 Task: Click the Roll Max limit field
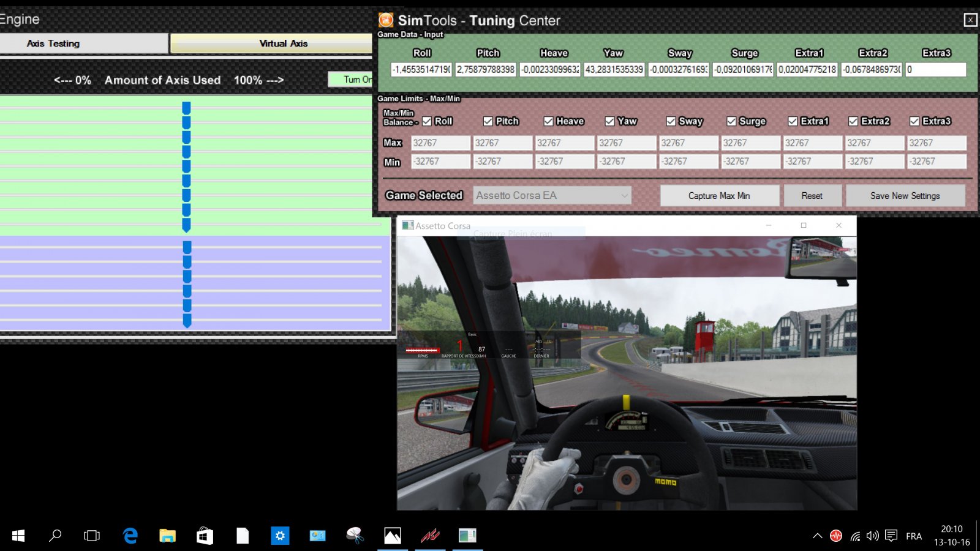point(440,143)
